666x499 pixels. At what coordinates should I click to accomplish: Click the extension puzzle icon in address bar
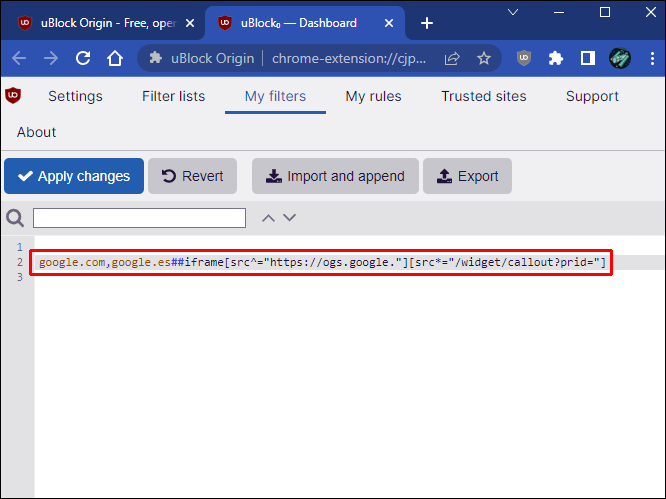[155, 58]
